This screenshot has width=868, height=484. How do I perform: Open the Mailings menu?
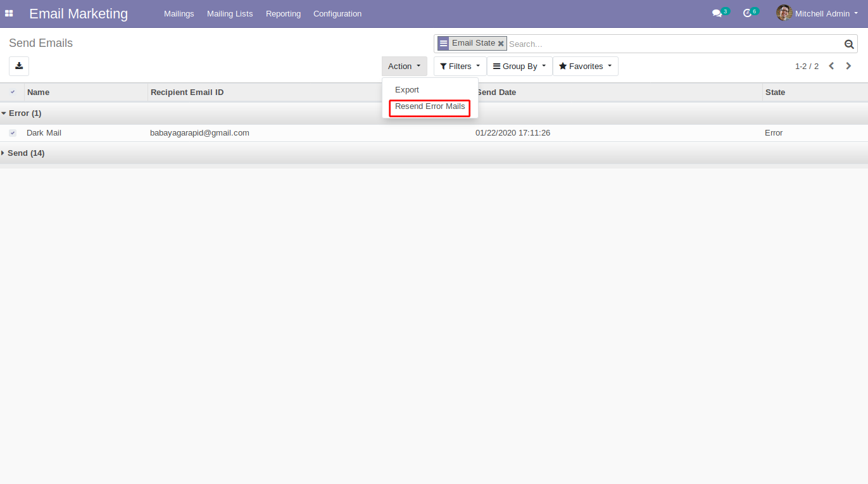(179, 13)
